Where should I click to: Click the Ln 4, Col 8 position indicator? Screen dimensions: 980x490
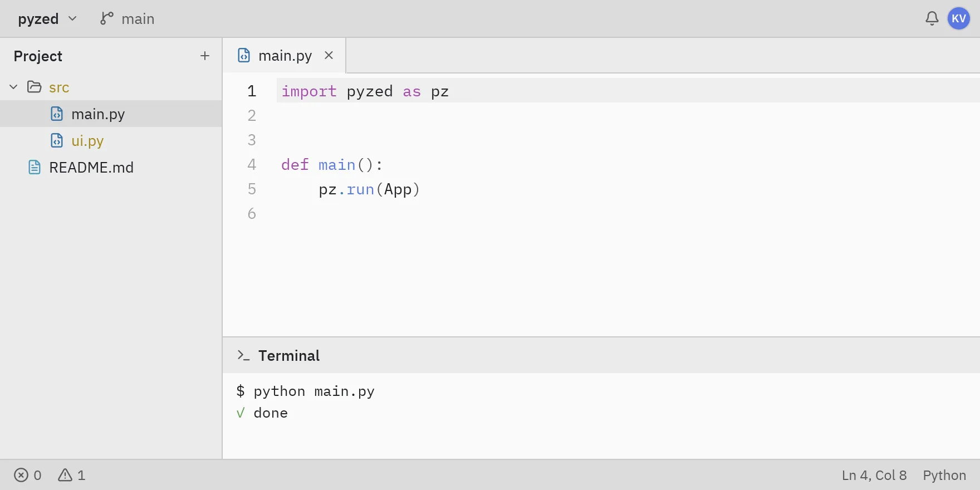coord(874,475)
